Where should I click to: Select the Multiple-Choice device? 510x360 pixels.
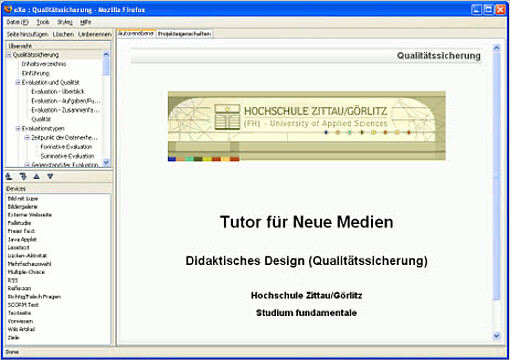point(26,272)
